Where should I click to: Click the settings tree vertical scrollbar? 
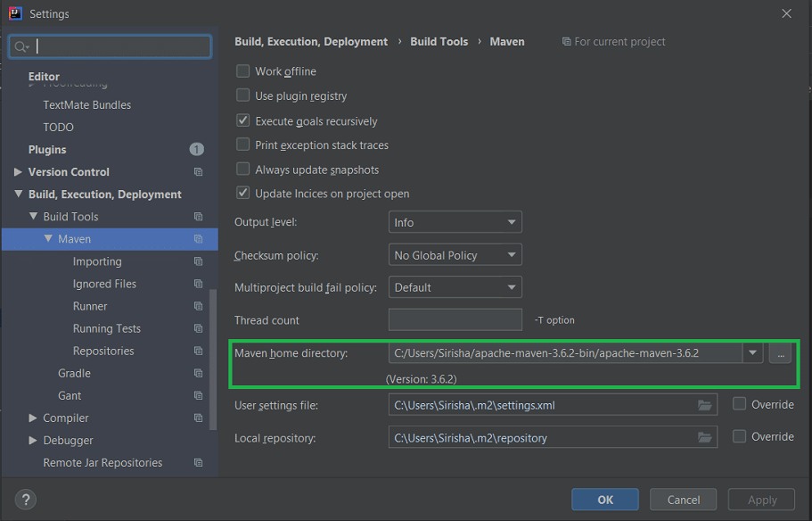click(x=213, y=360)
